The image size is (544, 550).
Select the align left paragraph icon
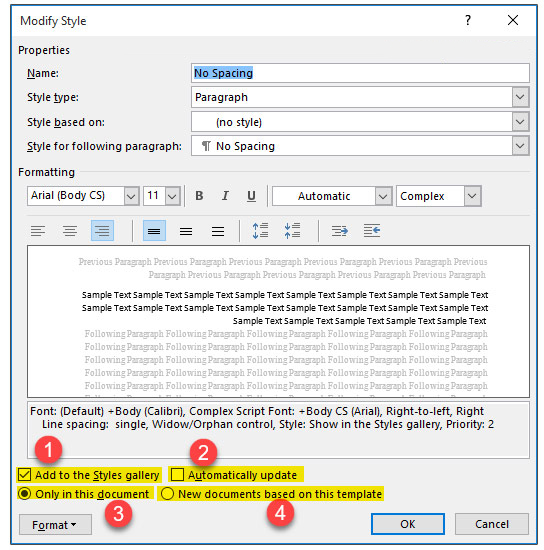click(x=38, y=231)
